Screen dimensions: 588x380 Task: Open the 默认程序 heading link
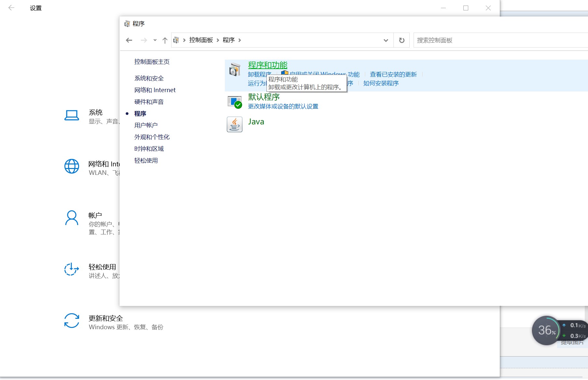coord(264,97)
